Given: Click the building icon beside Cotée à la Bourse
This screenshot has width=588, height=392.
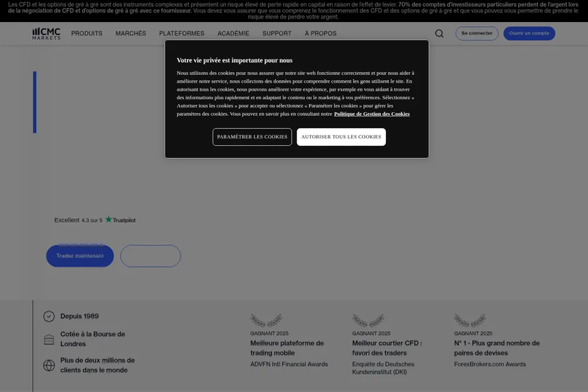Looking at the screenshot, I should click(x=49, y=339).
